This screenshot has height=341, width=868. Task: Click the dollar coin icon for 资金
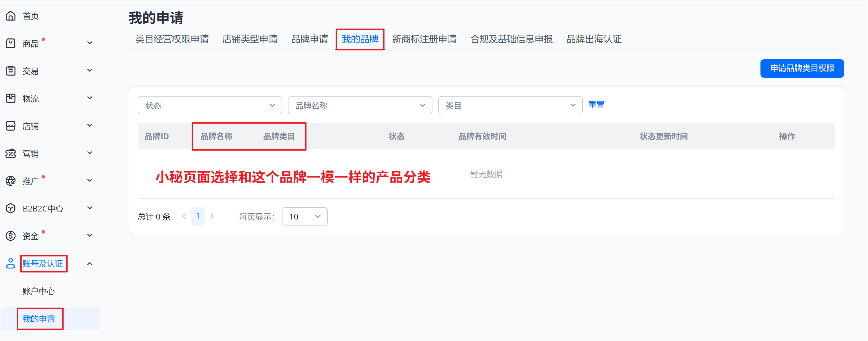(x=11, y=236)
